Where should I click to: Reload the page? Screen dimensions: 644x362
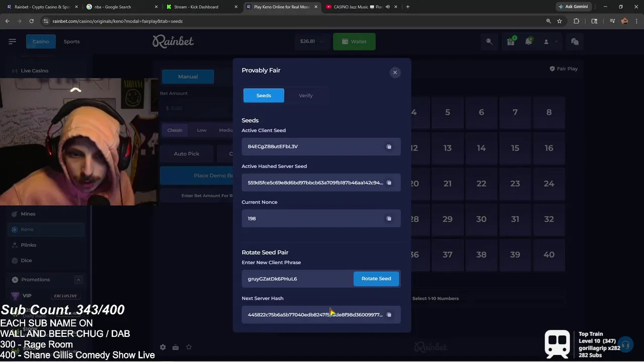tap(31, 21)
